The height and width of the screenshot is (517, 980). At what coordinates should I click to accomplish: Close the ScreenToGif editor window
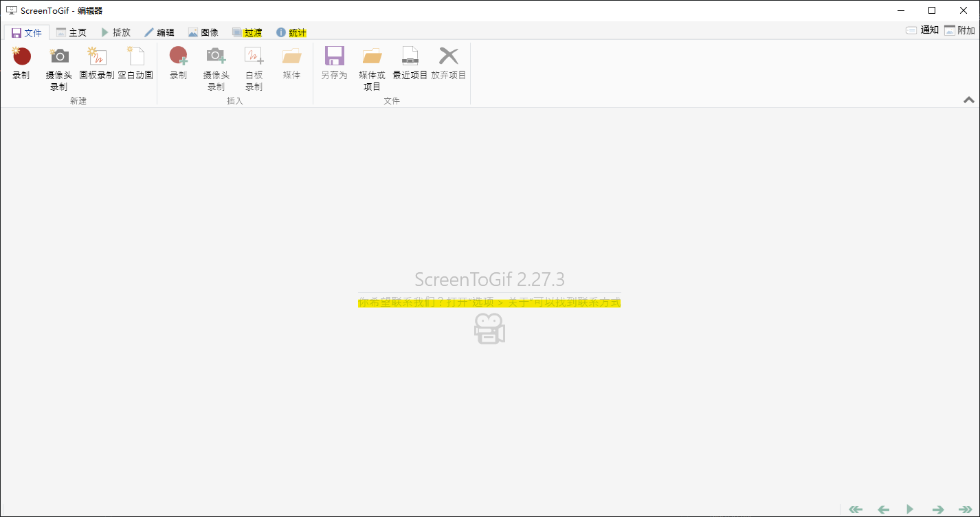pos(964,10)
